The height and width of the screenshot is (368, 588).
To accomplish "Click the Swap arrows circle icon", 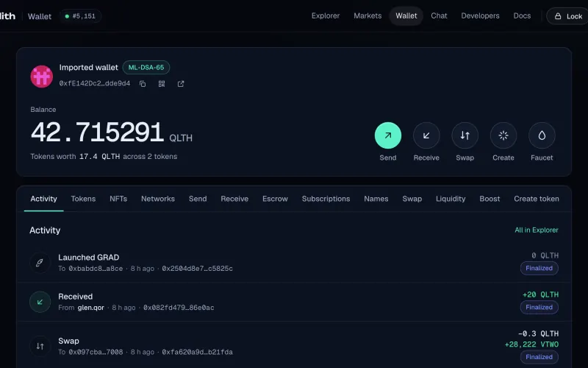I will 465,135.
